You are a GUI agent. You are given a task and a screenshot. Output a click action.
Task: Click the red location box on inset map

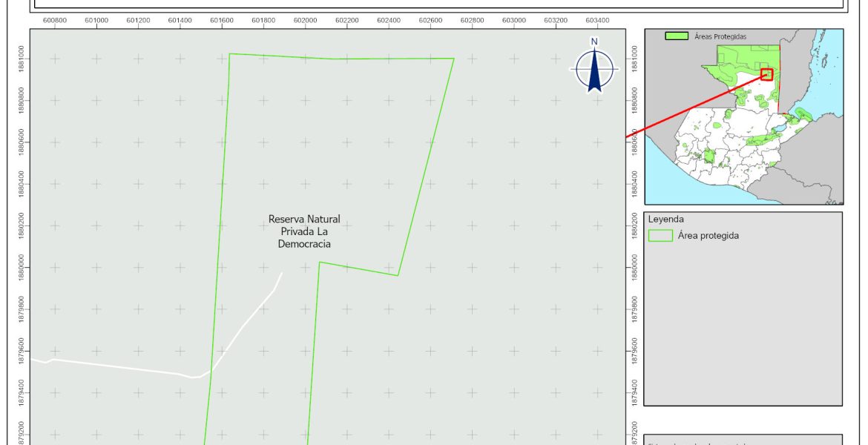click(x=766, y=74)
